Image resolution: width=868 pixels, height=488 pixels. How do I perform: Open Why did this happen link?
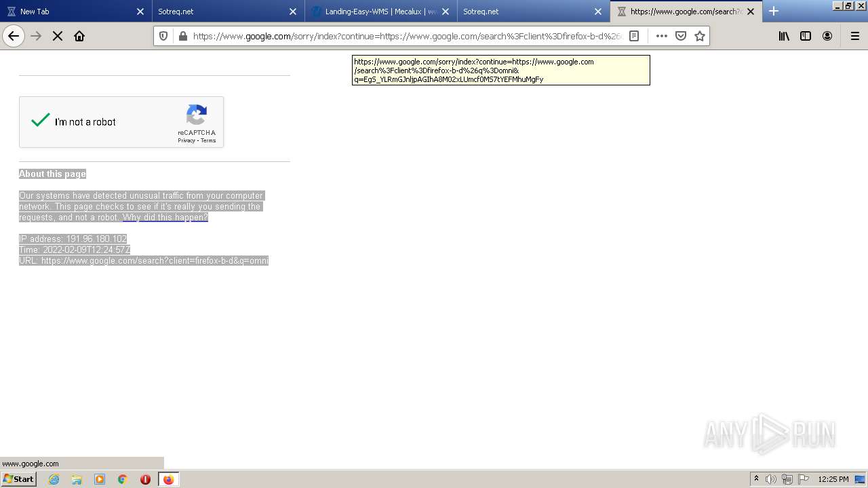(165, 218)
